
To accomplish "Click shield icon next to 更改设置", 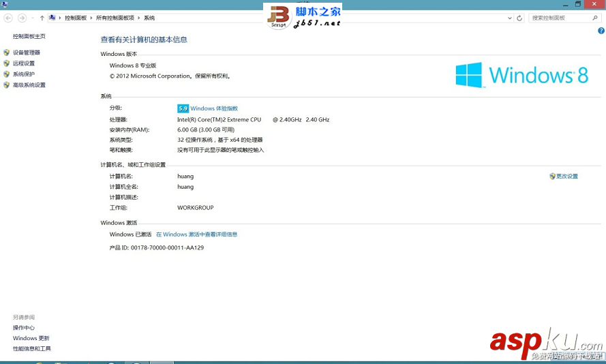I will (x=552, y=176).
